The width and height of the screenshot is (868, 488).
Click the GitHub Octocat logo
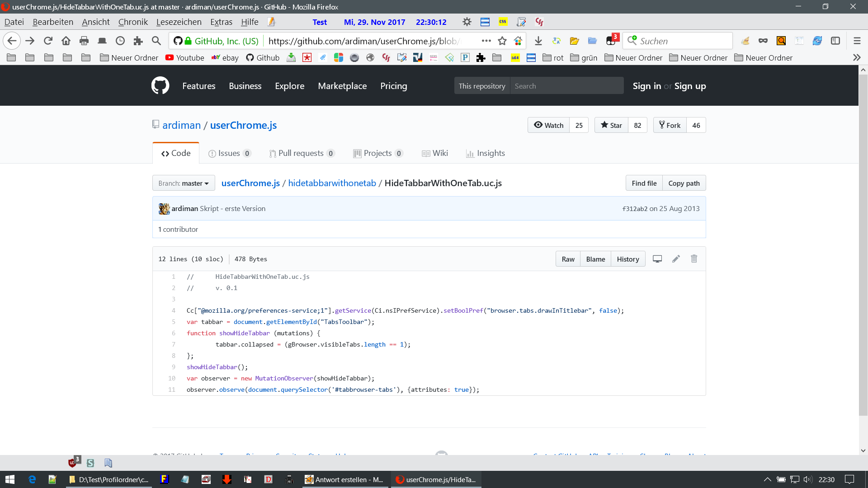[160, 85]
